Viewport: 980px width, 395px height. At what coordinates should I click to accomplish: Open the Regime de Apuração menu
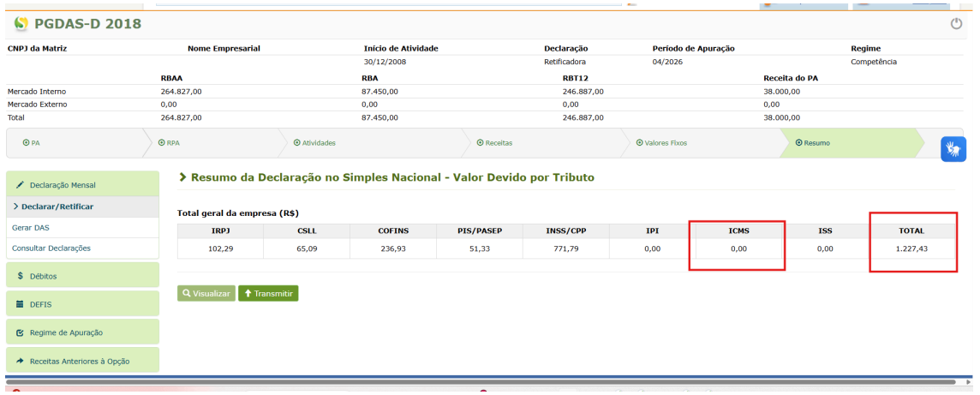click(82, 332)
